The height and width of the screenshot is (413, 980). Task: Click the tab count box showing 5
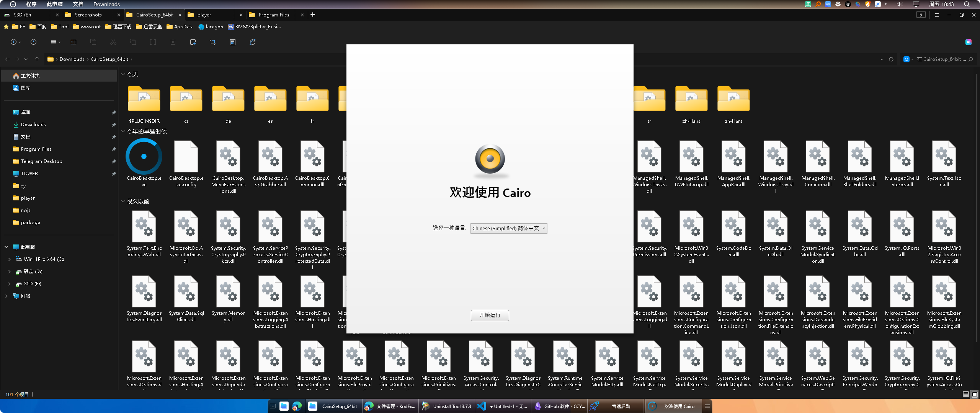tap(921, 15)
